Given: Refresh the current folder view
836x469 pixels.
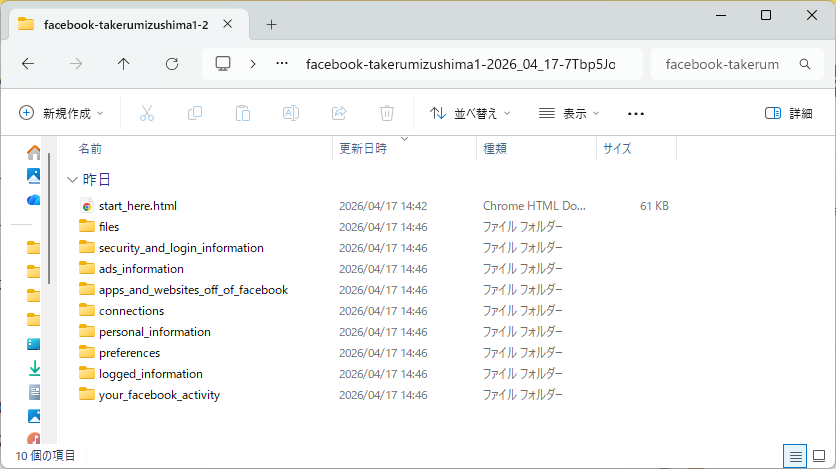Looking at the screenshot, I should pyautogui.click(x=172, y=64).
